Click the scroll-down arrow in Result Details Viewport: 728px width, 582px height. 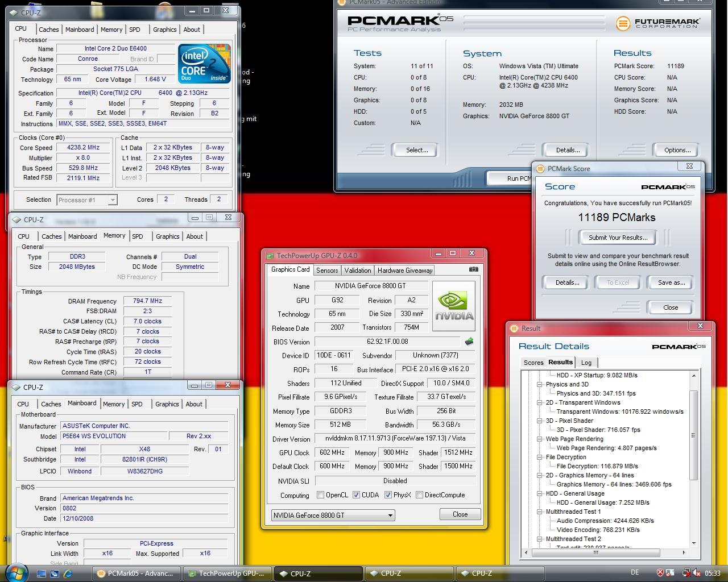(694, 543)
